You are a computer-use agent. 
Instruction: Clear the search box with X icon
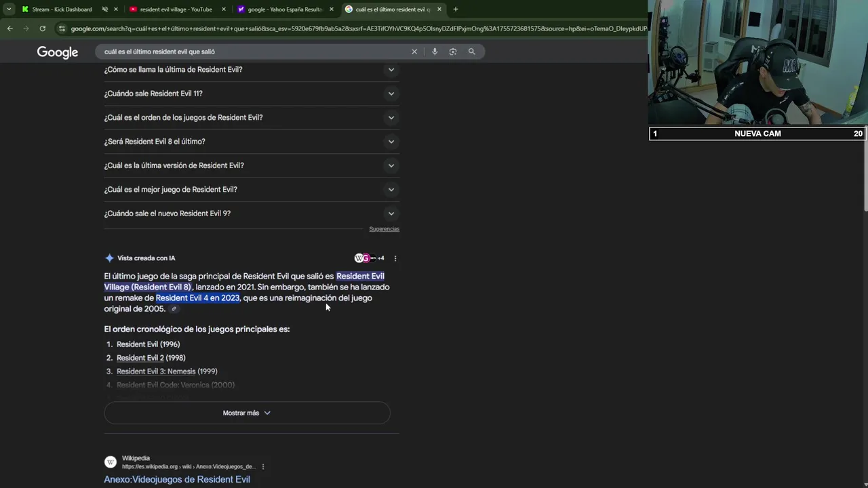click(x=414, y=52)
